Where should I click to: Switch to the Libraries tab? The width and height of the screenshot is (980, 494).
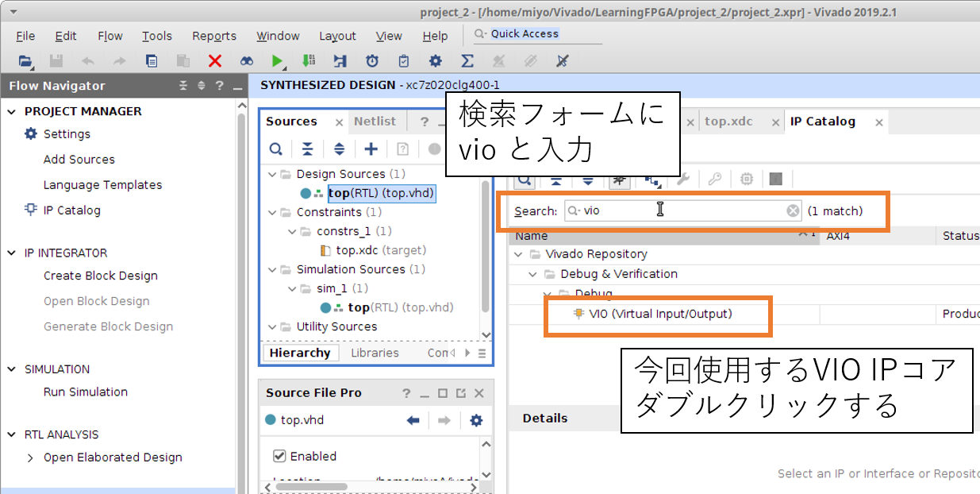[375, 353]
